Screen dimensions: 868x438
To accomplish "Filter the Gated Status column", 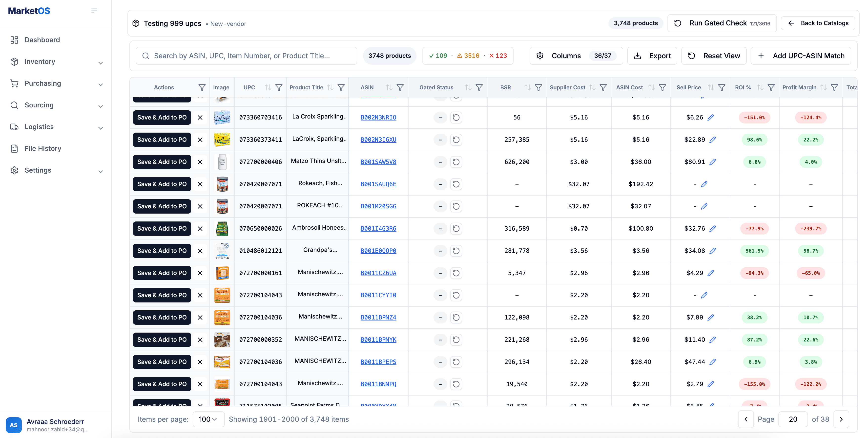I will (479, 88).
